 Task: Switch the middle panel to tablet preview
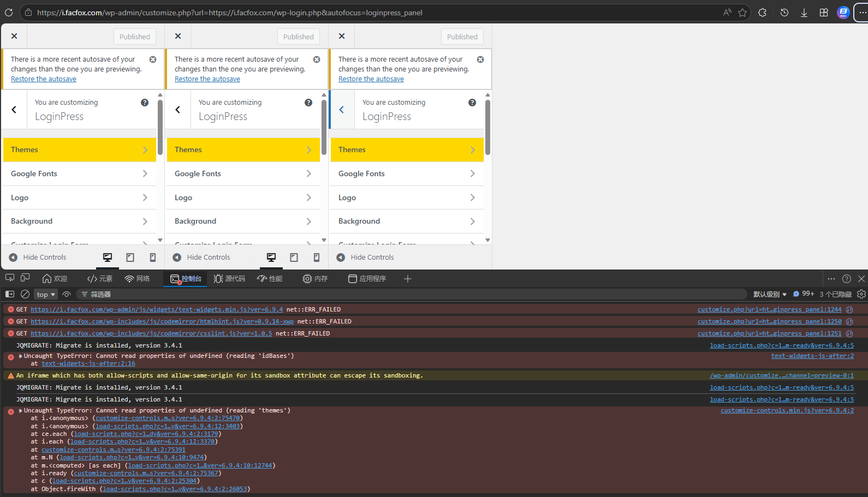pyautogui.click(x=294, y=258)
